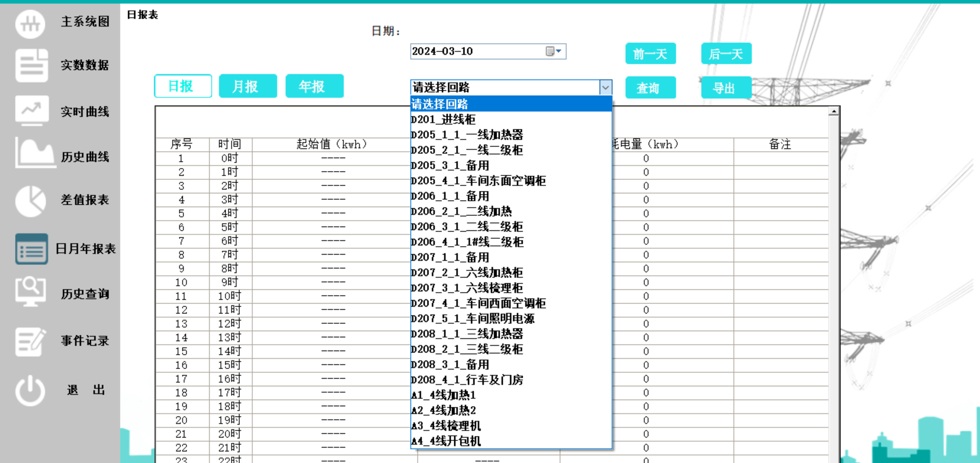The height and width of the screenshot is (463, 980).
Task: Click the 查询 query button
Action: pyautogui.click(x=650, y=87)
